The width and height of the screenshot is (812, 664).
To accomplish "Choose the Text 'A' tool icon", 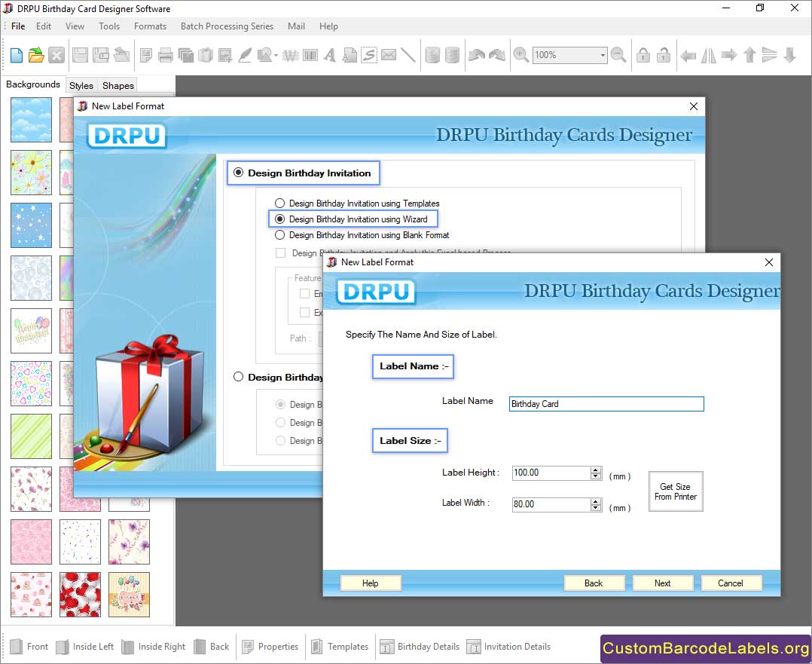I will (x=329, y=55).
